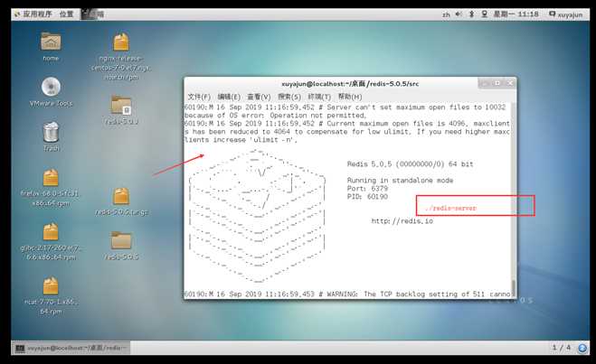Open the redis folder with document emblem
This screenshot has width=596, height=364.
tap(121, 105)
